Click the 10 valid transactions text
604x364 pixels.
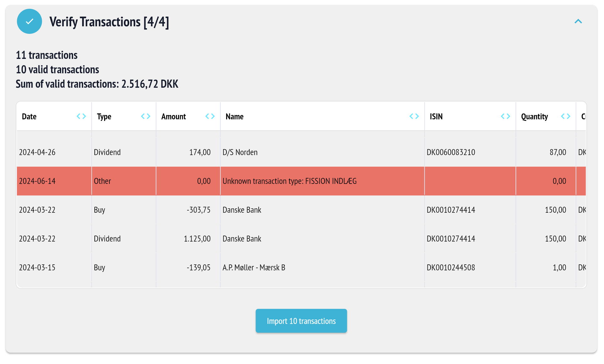(x=57, y=70)
